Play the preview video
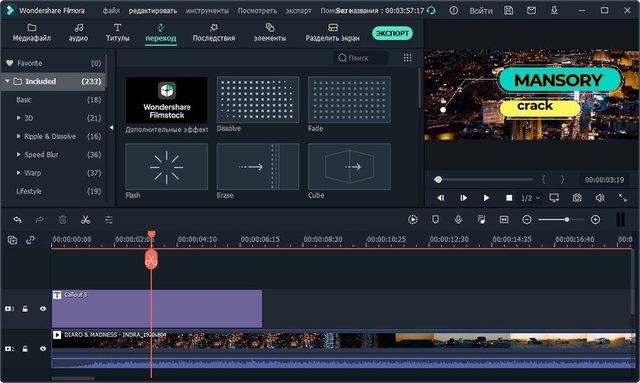Image resolution: width=640 pixels, height=383 pixels. [x=486, y=198]
